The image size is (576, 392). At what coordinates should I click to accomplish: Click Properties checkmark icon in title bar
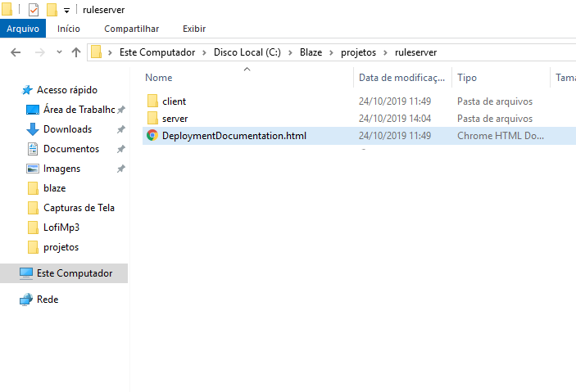tap(34, 10)
